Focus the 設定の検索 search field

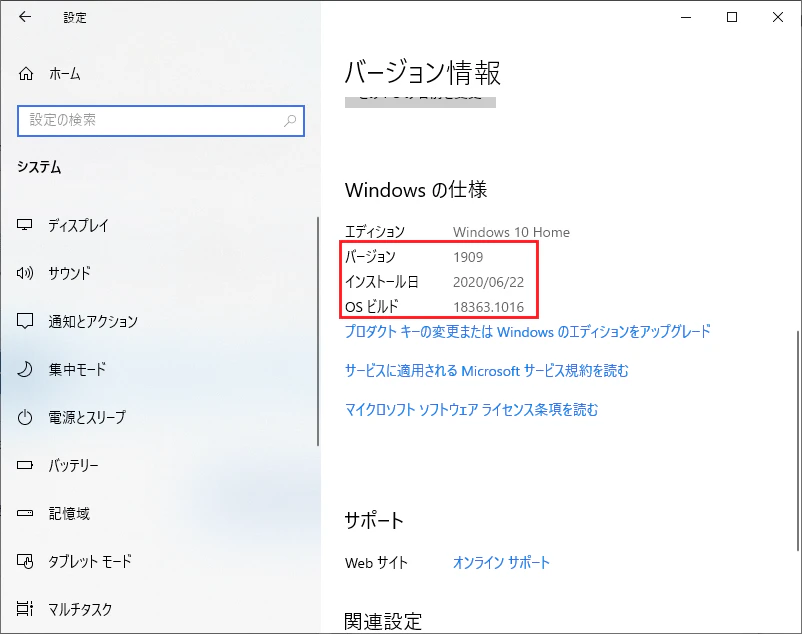[x=161, y=121]
